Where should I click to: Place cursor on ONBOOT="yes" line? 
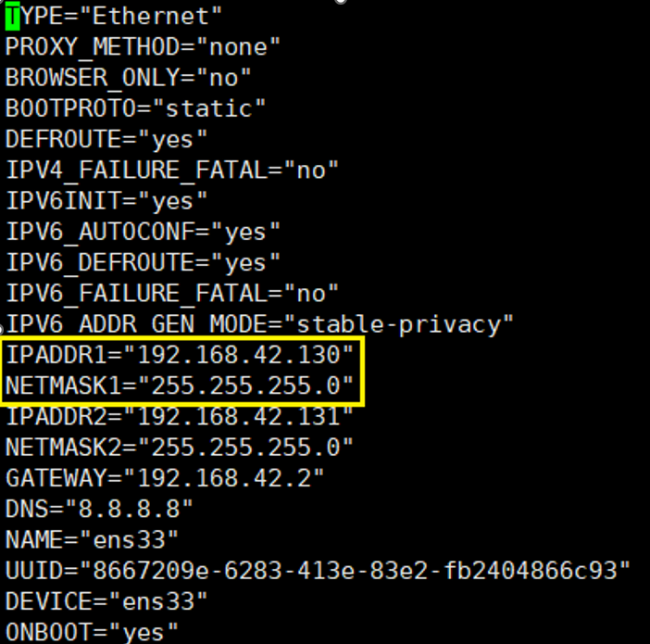pos(92,632)
